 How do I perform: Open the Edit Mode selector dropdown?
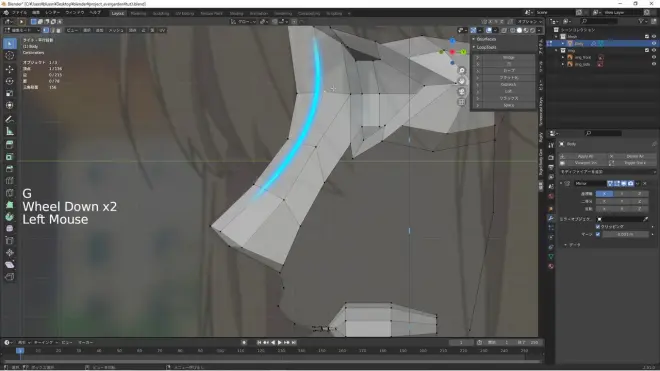pos(22,30)
